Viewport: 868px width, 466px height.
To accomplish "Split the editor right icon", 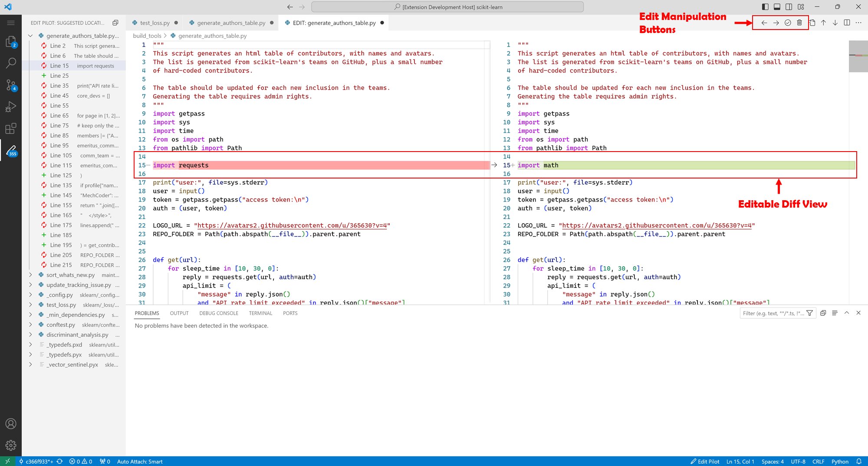I will coord(847,23).
